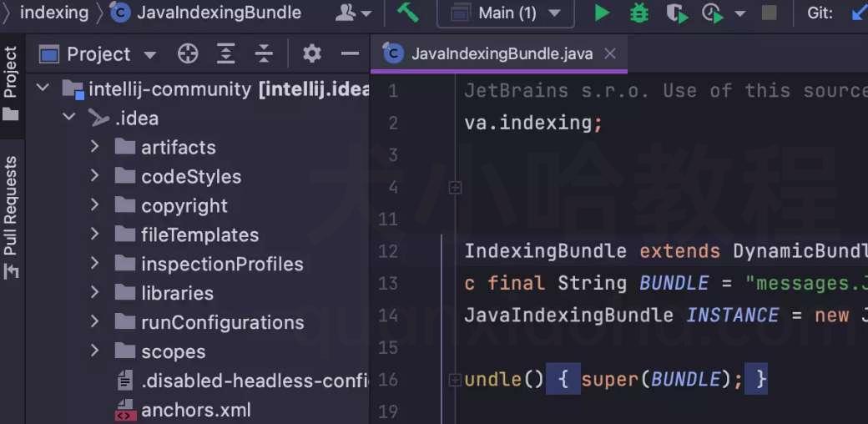The height and width of the screenshot is (424, 868).
Task: Click the word extends on line 12
Action: coord(679,251)
